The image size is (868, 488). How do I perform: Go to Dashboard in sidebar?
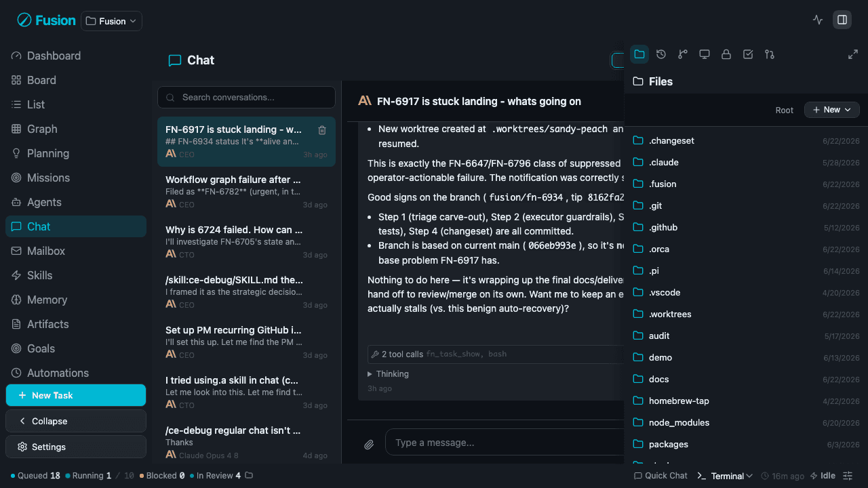76,56
